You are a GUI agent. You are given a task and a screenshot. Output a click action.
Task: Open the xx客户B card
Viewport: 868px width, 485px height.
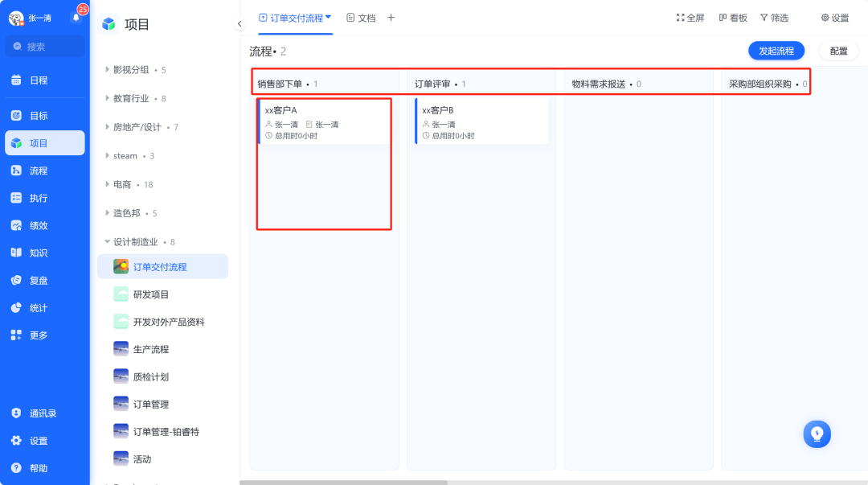click(481, 121)
